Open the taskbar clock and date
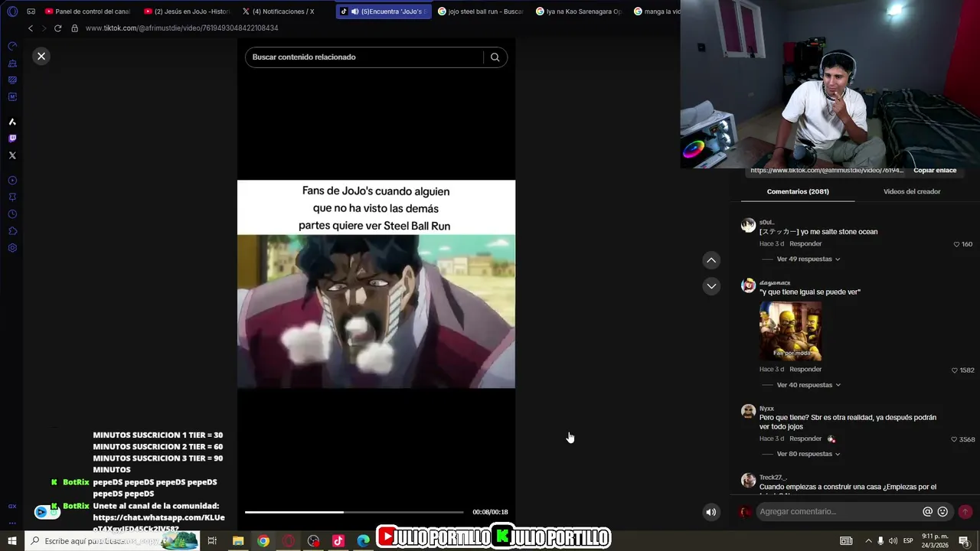980x551 pixels. 935,541
